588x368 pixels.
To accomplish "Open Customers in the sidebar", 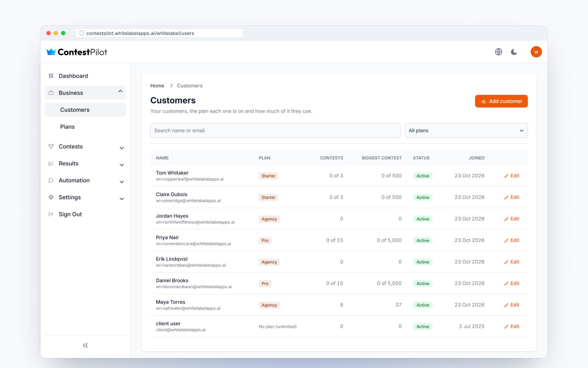I will coord(85,110).
